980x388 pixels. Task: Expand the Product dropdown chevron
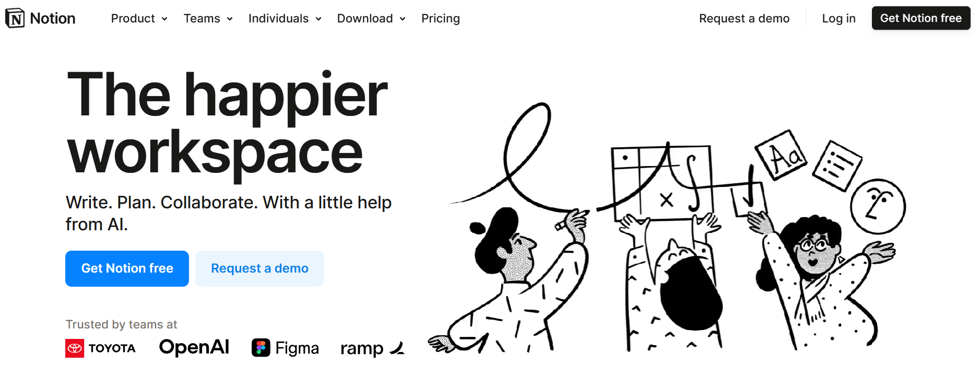164,19
